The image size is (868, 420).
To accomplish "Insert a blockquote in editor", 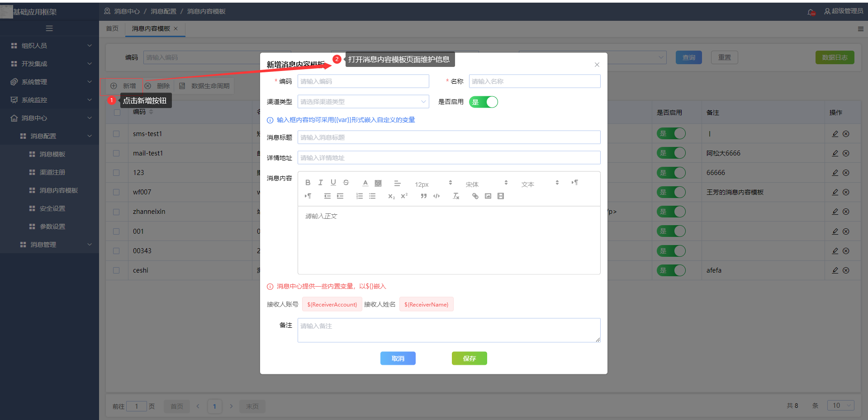I will 424,196.
